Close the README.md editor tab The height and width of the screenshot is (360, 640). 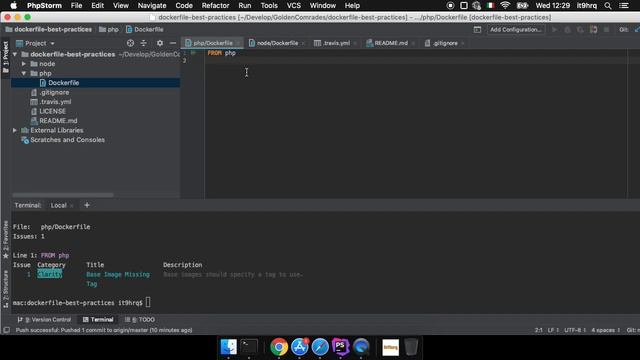coord(413,43)
